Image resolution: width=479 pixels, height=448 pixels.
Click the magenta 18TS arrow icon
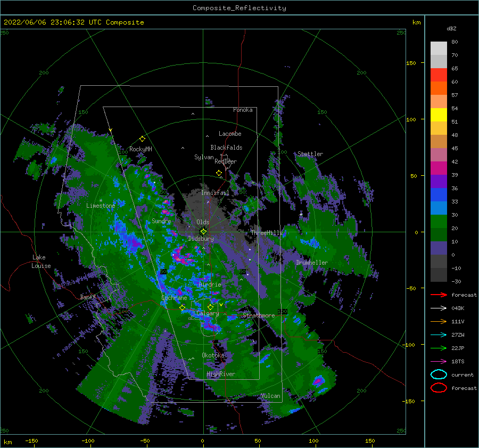click(439, 362)
